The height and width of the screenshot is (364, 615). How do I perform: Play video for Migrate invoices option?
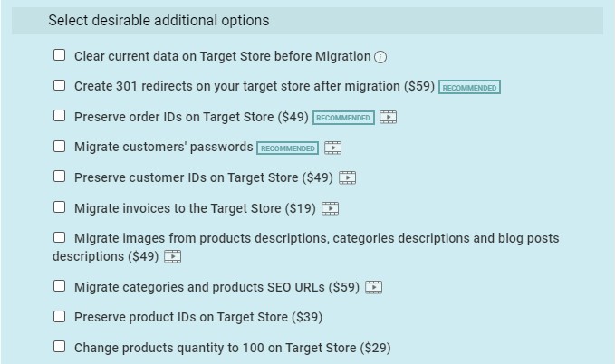(330, 208)
